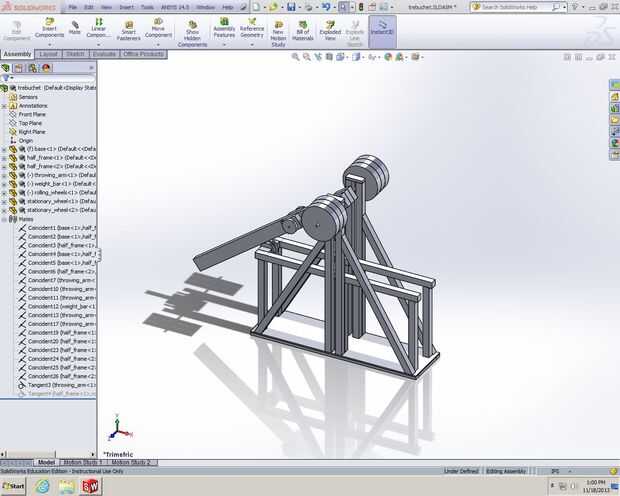Viewport: 620px width, 496px height.
Task: Click the Open document icon
Action: point(273,7)
